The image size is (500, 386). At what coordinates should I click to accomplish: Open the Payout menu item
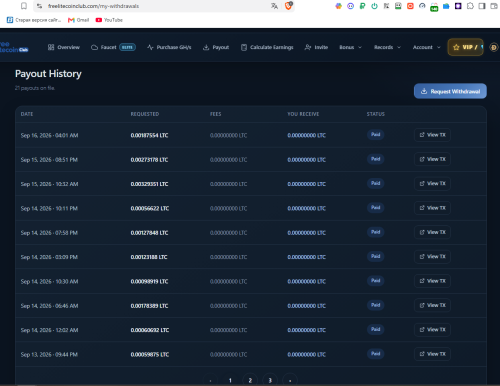(216, 47)
